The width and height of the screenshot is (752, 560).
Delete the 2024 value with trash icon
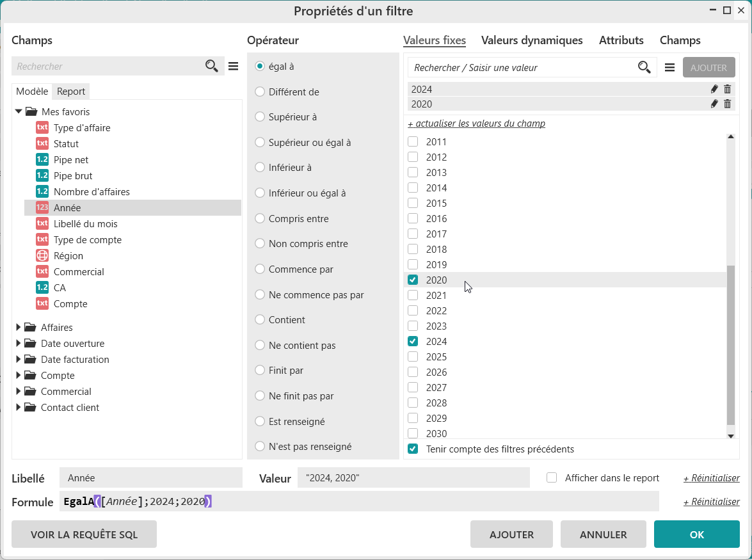click(x=727, y=90)
